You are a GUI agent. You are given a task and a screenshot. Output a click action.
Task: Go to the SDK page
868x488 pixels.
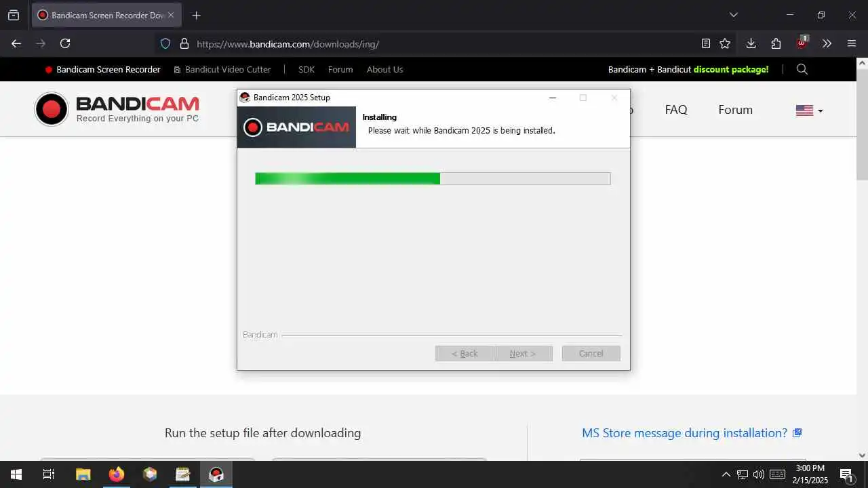pyautogui.click(x=307, y=69)
